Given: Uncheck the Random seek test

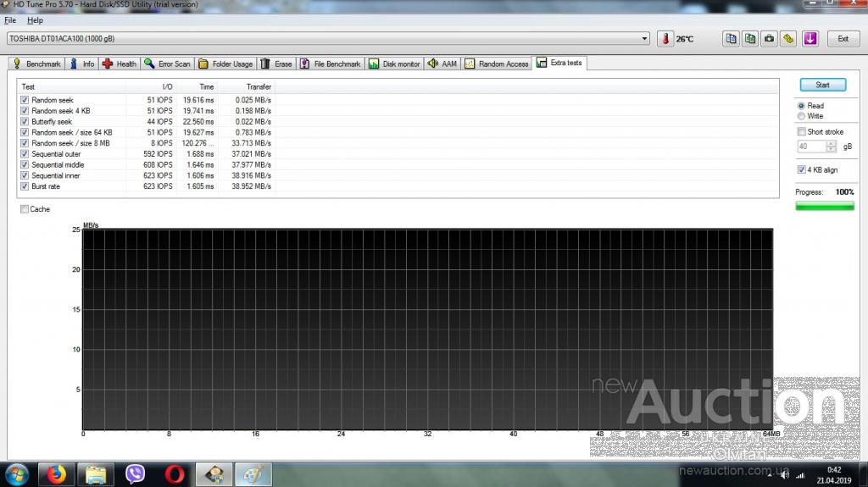Looking at the screenshot, I should [x=25, y=100].
